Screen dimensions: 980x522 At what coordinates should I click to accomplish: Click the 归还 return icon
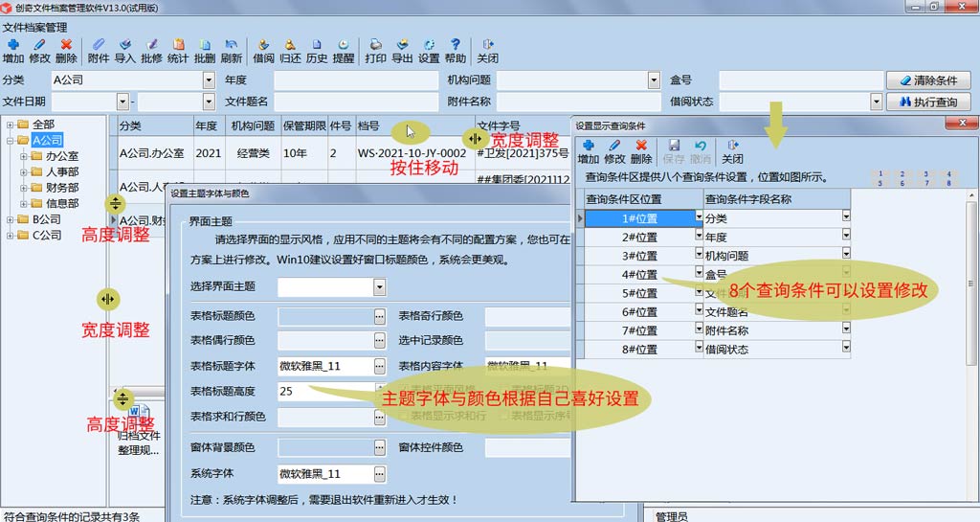point(290,45)
